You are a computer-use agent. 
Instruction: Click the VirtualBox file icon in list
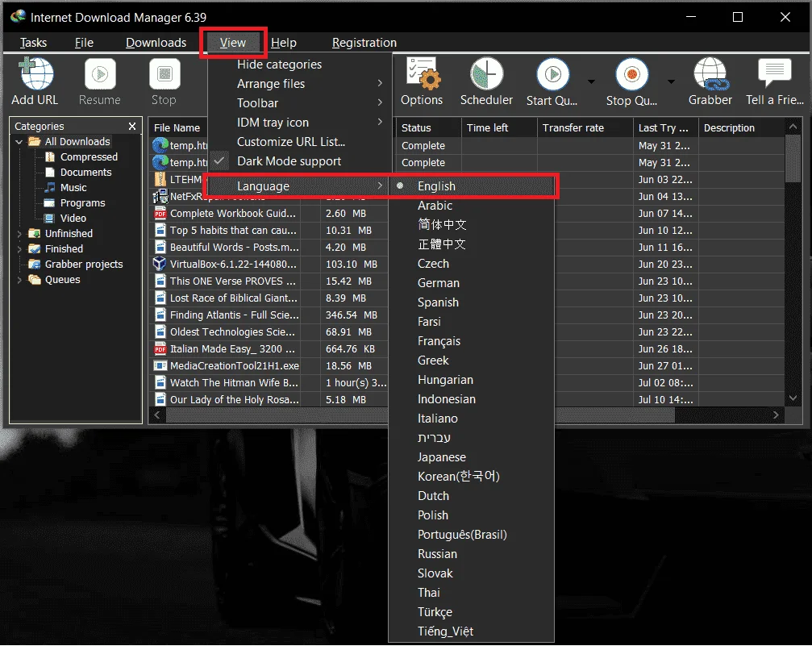click(x=160, y=264)
